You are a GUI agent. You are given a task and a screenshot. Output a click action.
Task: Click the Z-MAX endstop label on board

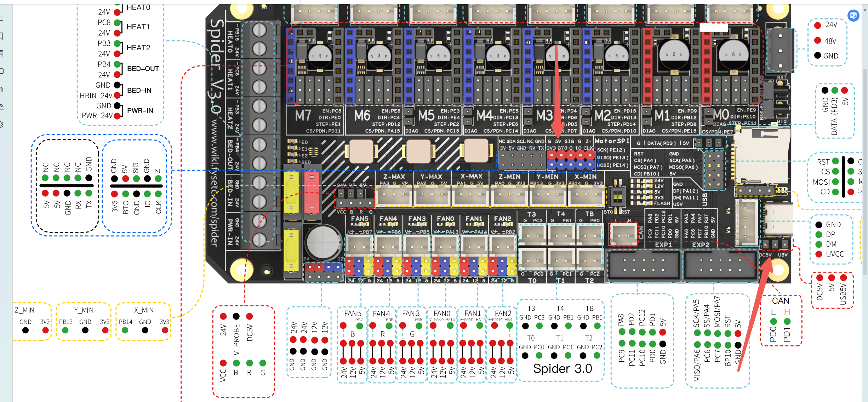(394, 176)
